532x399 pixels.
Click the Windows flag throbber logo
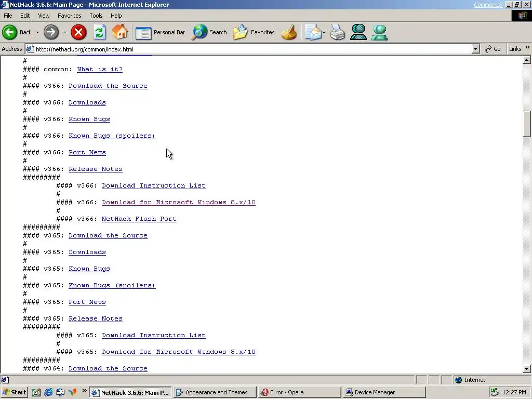[x=522, y=16]
